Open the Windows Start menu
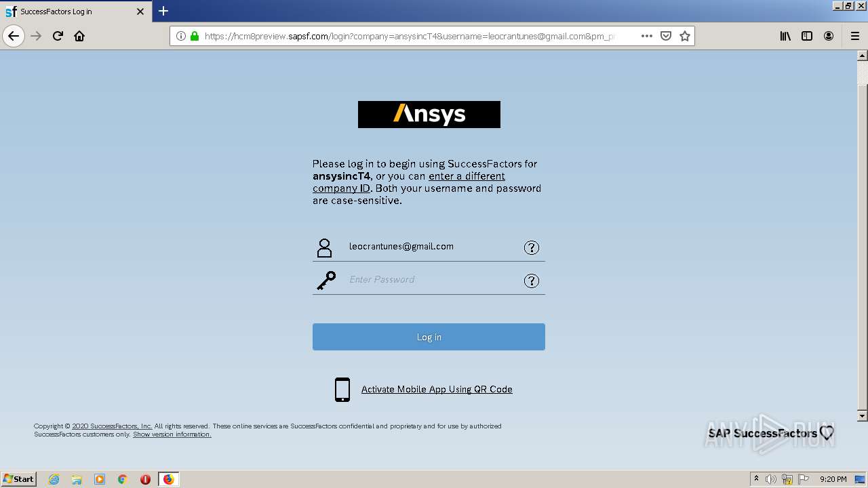 click(x=19, y=479)
